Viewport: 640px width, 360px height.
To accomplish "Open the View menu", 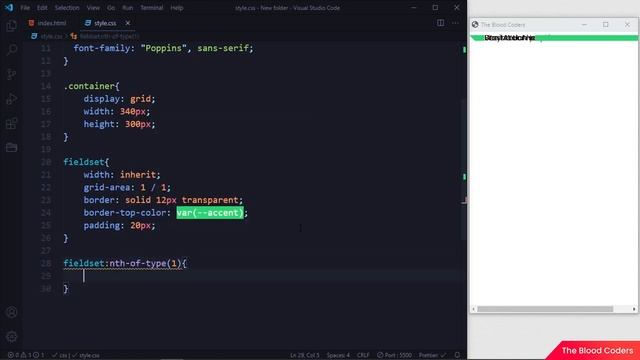I will click(93, 8).
